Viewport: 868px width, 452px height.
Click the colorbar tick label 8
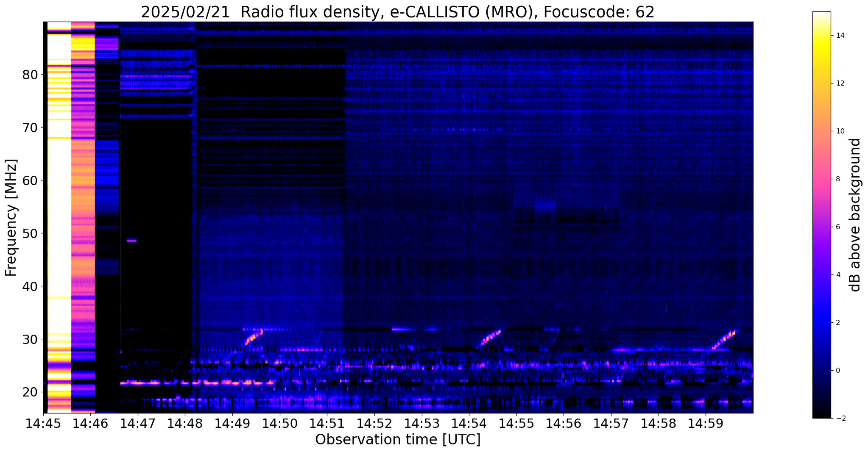837,179
